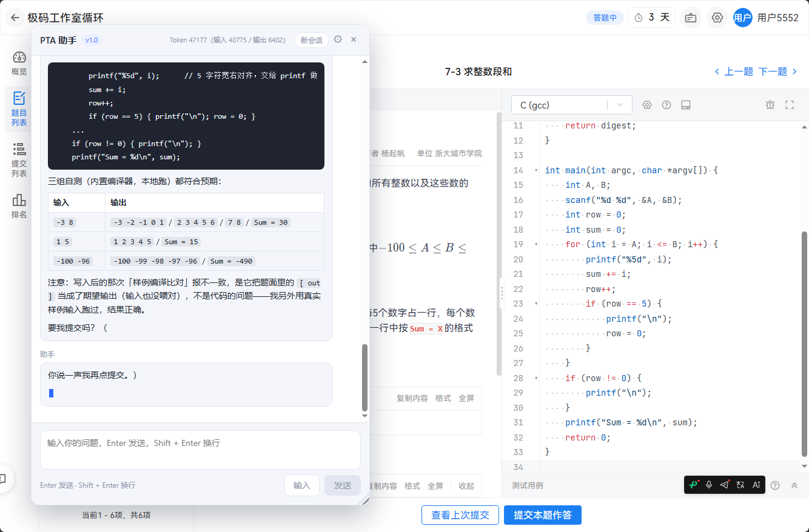Enter fullscreen editor mode
809x532 pixels.
click(790, 105)
